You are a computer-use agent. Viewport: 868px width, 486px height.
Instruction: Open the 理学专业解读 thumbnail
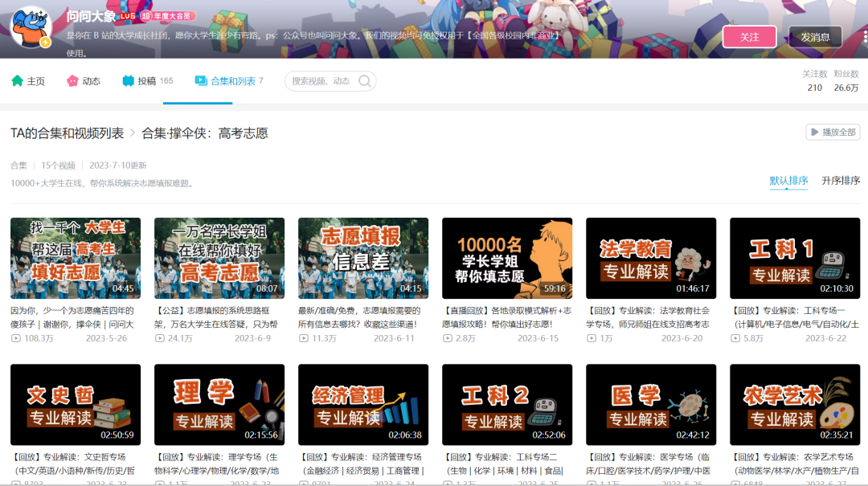(x=219, y=405)
